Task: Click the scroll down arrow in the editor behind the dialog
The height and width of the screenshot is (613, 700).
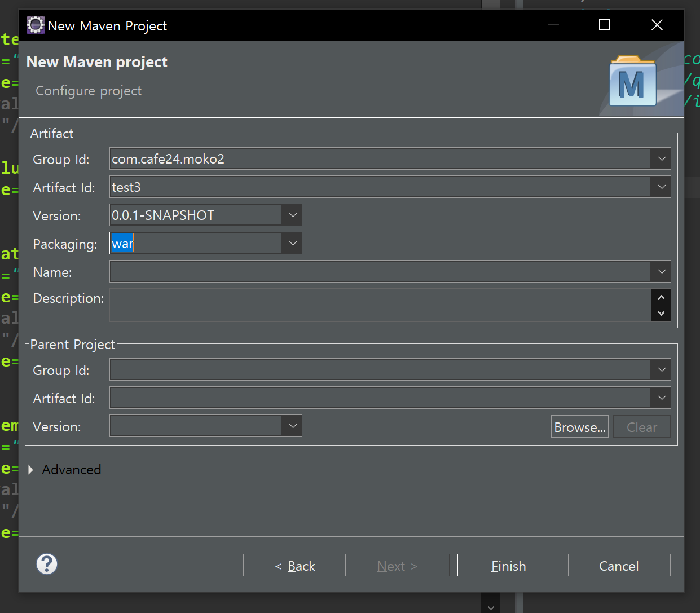Action: click(491, 607)
